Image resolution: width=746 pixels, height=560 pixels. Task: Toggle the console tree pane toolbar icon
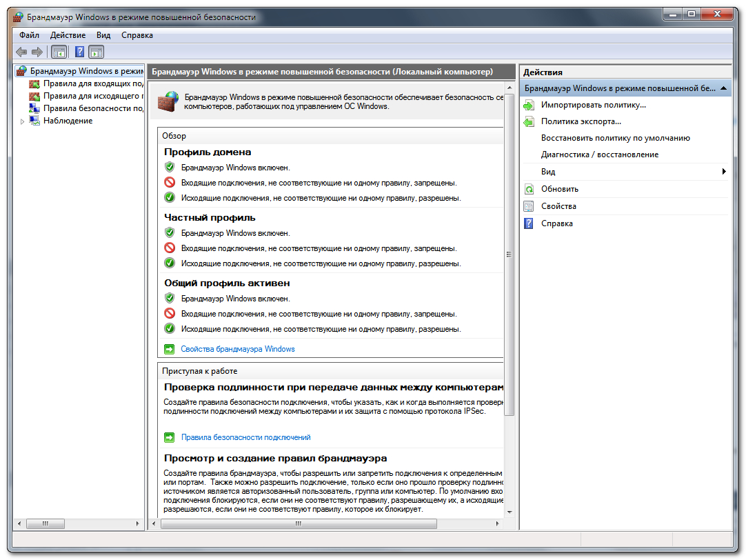tap(59, 52)
